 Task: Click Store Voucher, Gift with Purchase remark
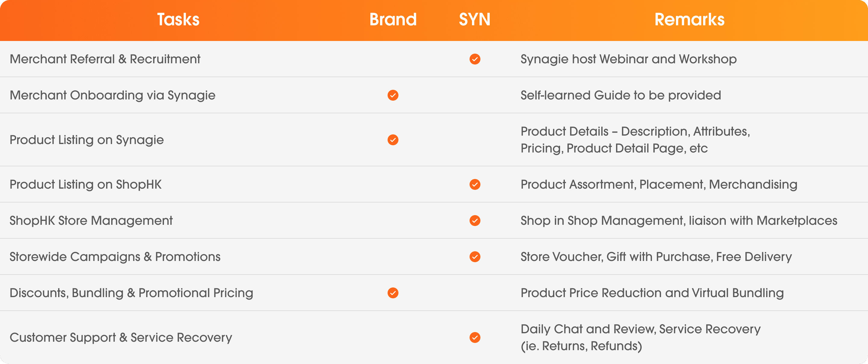656,257
